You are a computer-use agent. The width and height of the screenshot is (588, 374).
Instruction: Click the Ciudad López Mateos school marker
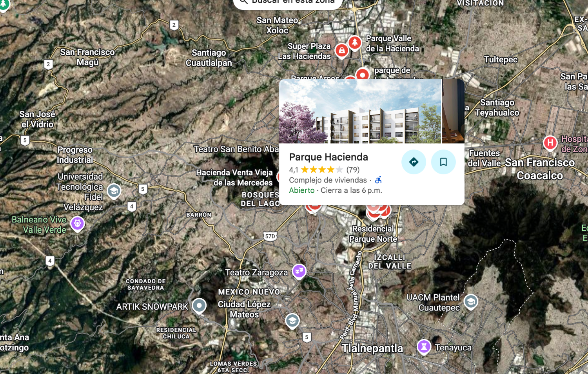click(292, 321)
